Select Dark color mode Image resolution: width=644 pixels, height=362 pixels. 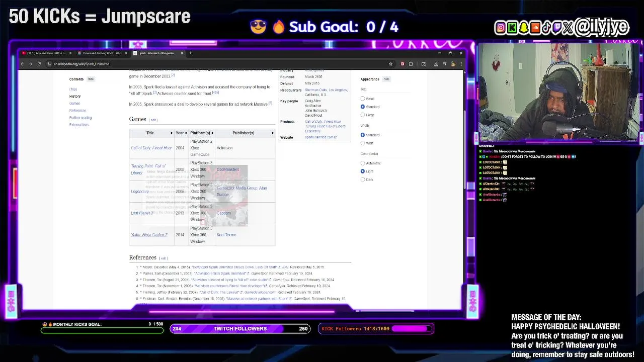click(x=363, y=179)
